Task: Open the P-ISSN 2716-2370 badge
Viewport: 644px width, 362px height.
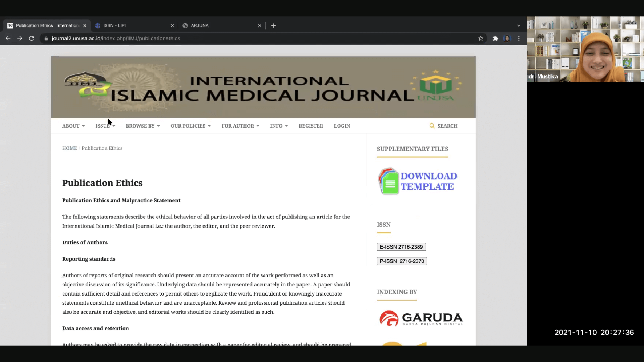Action: point(402,261)
